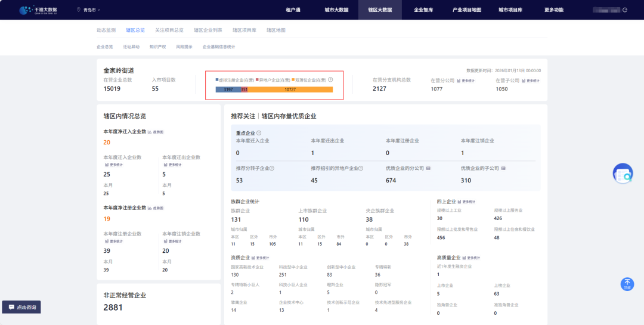The height and width of the screenshot is (325, 644).
Task: Click the 在营分支机构总数 value 2127
Action: point(379,88)
